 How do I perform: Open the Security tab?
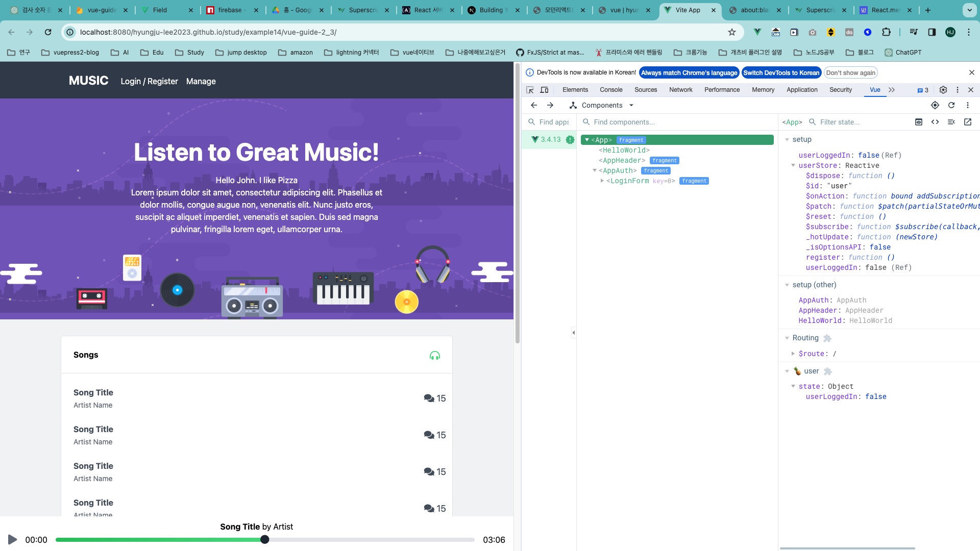(x=841, y=90)
